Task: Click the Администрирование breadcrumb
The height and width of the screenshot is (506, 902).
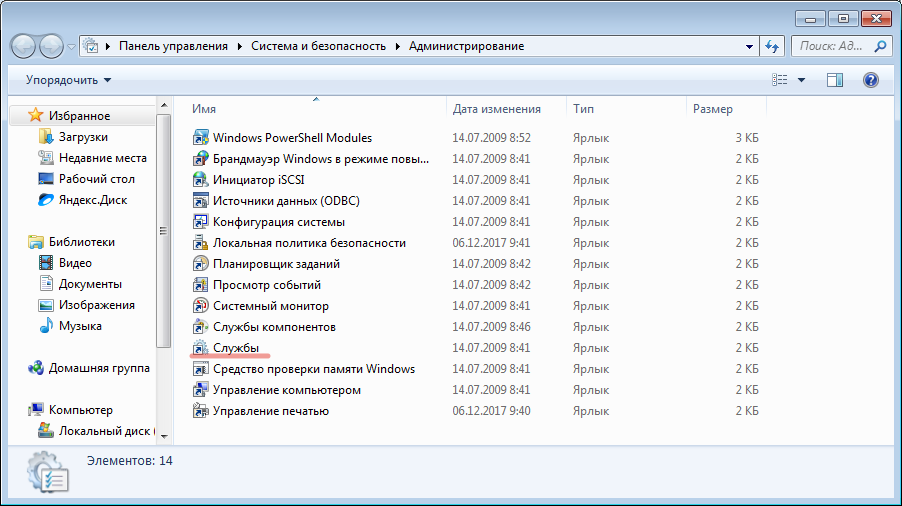Action: (467, 46)
